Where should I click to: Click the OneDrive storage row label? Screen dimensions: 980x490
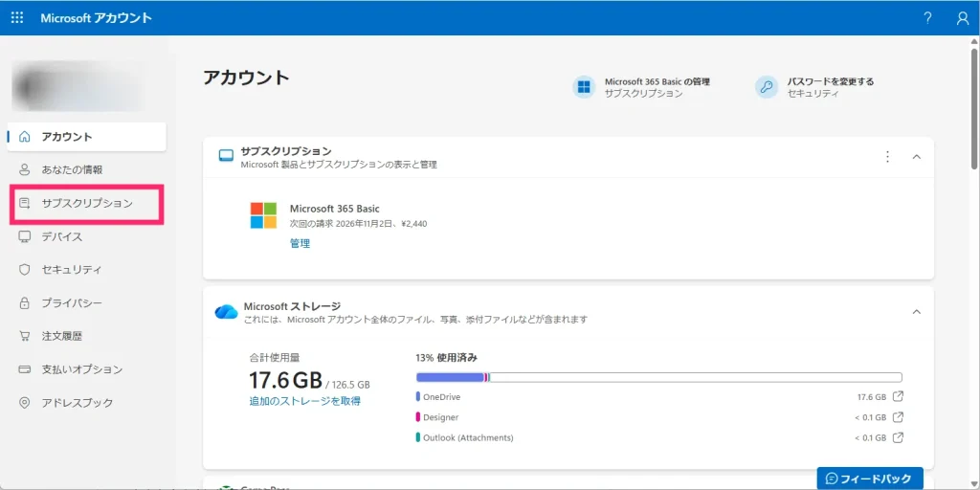[x=442, y=397]
